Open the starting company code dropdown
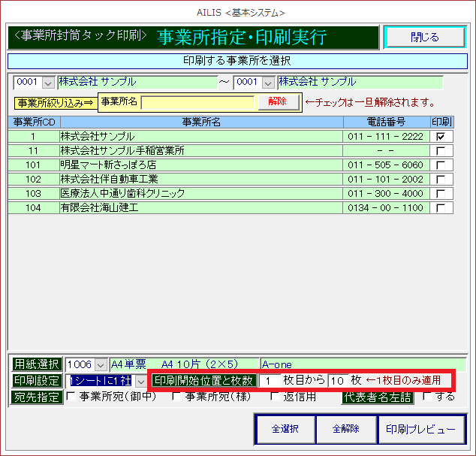The image size is (476, 456). pyautogui.click(x=49, y=82)
